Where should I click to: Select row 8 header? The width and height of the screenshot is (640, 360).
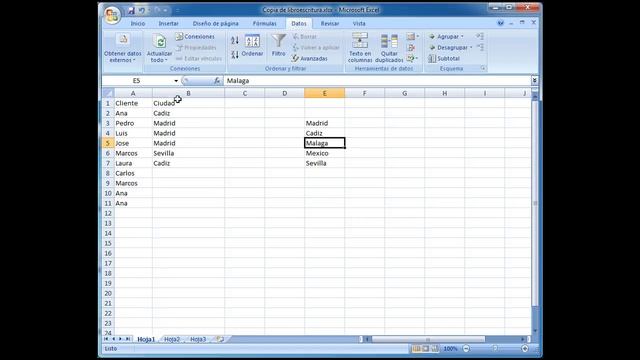(108, 173)
